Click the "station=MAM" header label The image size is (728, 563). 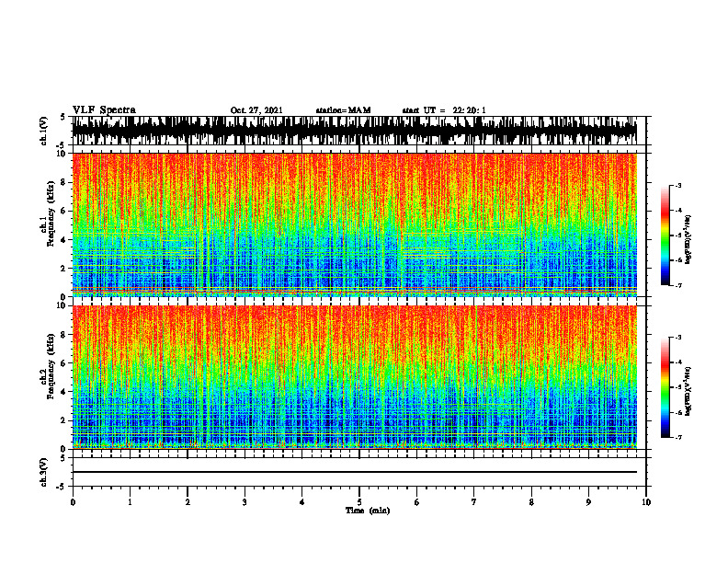tap(343, 110)
